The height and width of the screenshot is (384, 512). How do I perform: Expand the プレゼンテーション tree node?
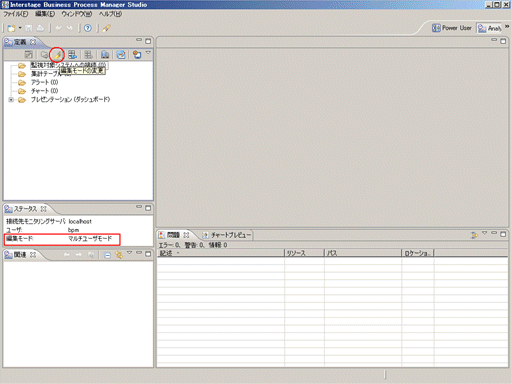[x=11, y=99]
